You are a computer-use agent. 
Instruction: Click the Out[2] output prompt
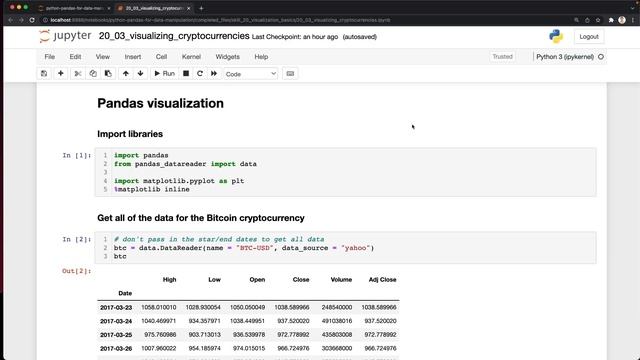point(76,271)
